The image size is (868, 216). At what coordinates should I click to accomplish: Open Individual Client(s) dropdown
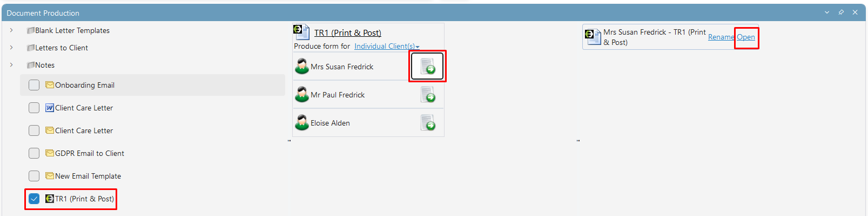click(387, 47)
